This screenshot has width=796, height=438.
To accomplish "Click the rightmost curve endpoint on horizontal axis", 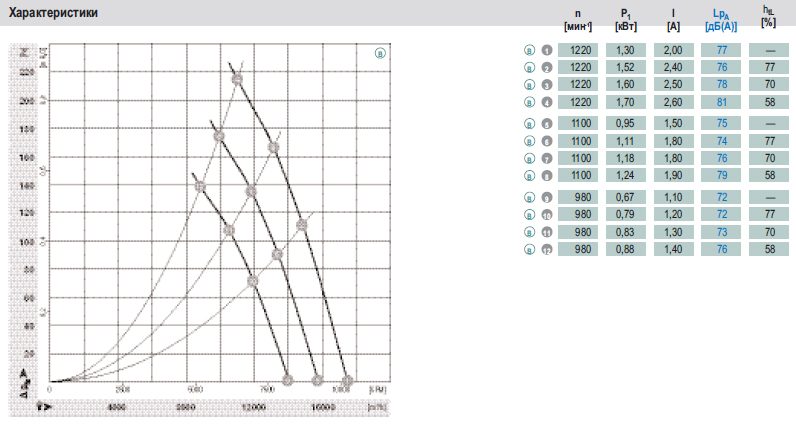I will click(347, 381).
